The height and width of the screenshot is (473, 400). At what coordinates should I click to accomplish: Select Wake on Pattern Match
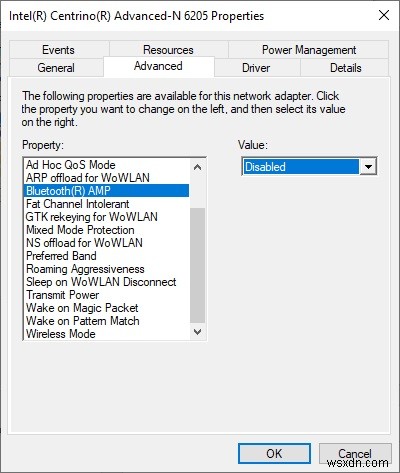coord(107,321)
